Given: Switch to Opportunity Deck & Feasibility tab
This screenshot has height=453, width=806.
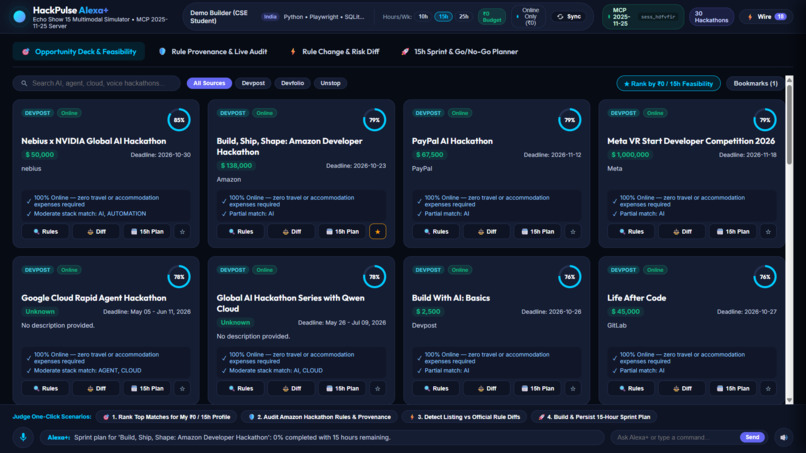Looking at the screenshot, I should point(79,51).
